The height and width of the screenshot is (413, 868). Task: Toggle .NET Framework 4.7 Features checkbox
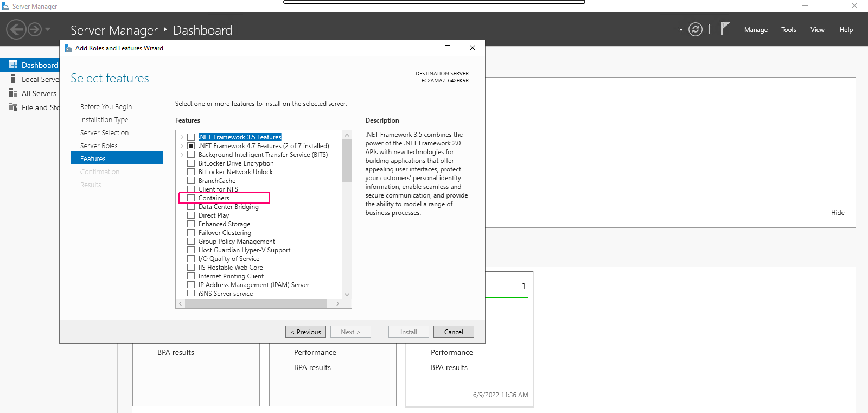(191, 146)
